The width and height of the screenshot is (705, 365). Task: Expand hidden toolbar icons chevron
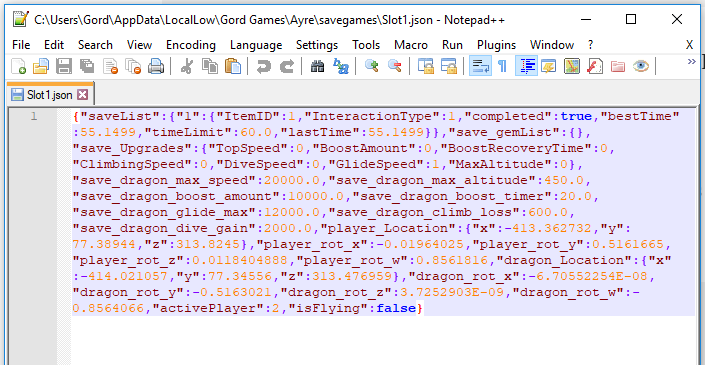pos(692,62)
